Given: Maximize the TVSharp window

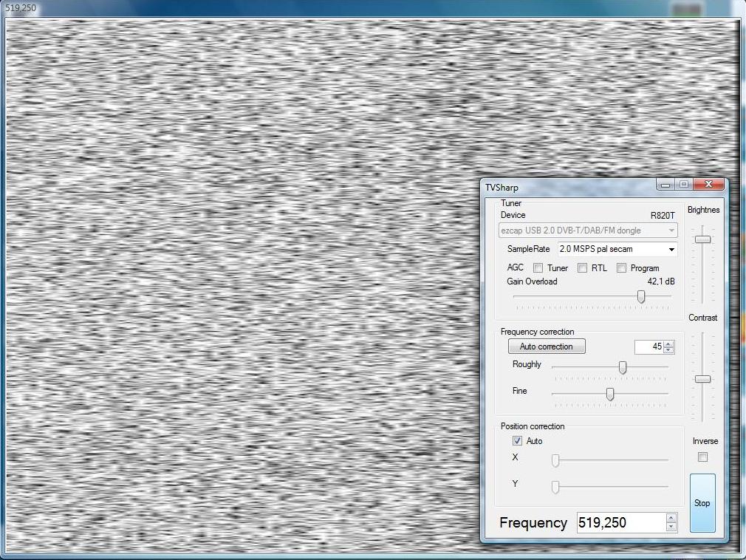Looking at the screenshot, I should point(684,184).
